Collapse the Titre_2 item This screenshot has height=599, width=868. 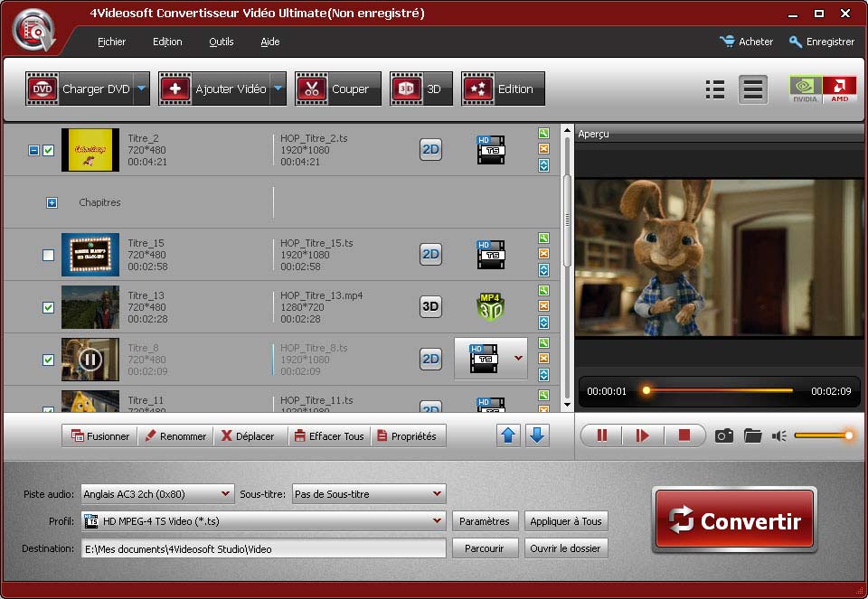pos(33,150)
